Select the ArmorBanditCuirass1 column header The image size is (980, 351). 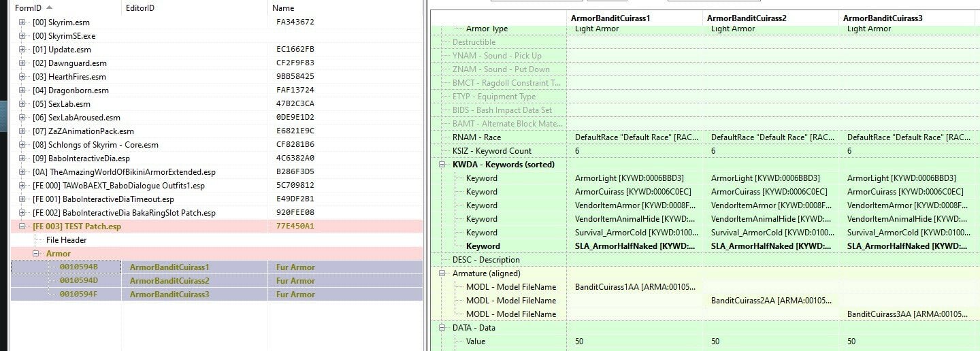pyautogui.click(x=634, y=18)
